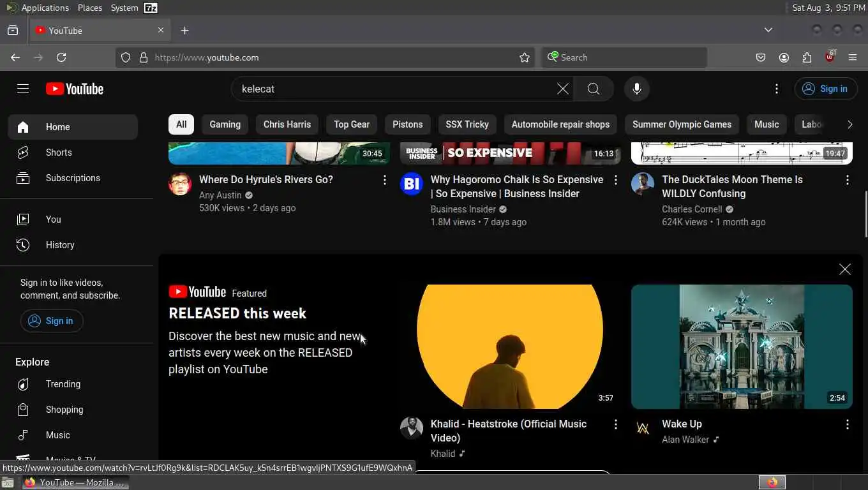The image size is (868, 490).
Task: Open Hagoromo Chalk video title
Action: click(x=517, y=187)
